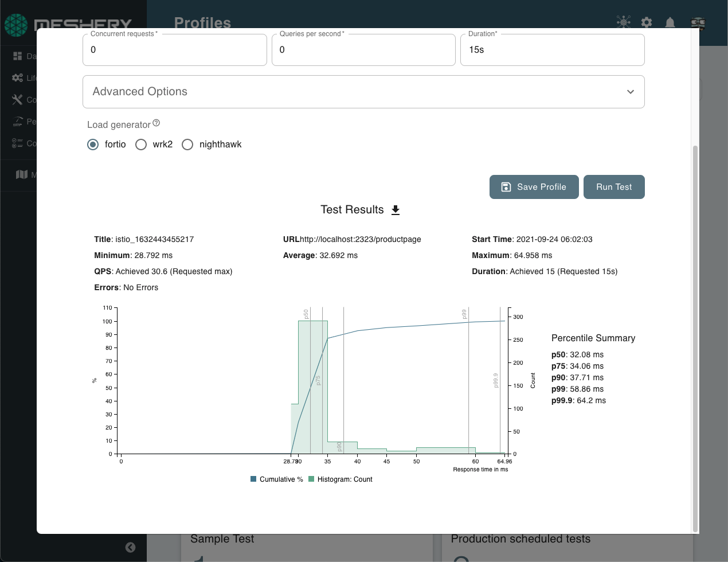Click the mesh cluster icon in header
Viewport: 728px width, 562px height.
(624, 22)
